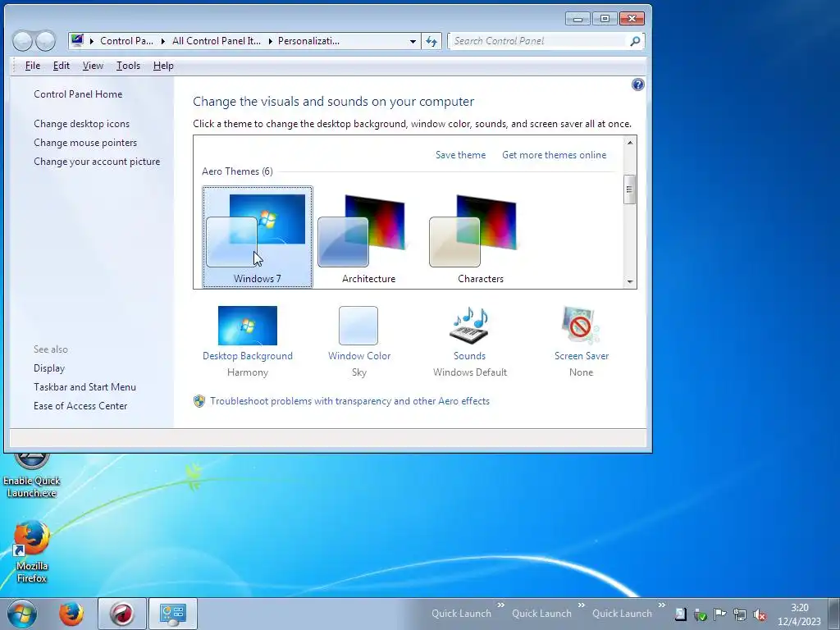Expand the arrow before Control Pa... breadcrumb
The height and width of the screenshot is (630, 840).
92,41
